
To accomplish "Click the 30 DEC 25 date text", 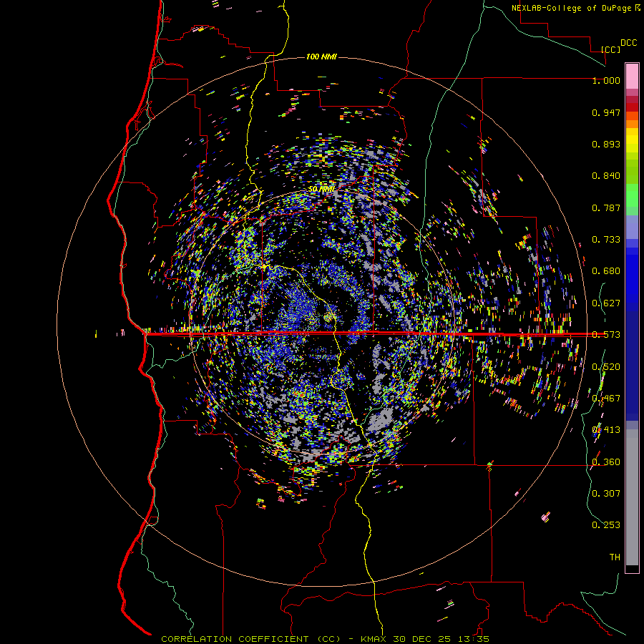I will [x=421, y=639].
